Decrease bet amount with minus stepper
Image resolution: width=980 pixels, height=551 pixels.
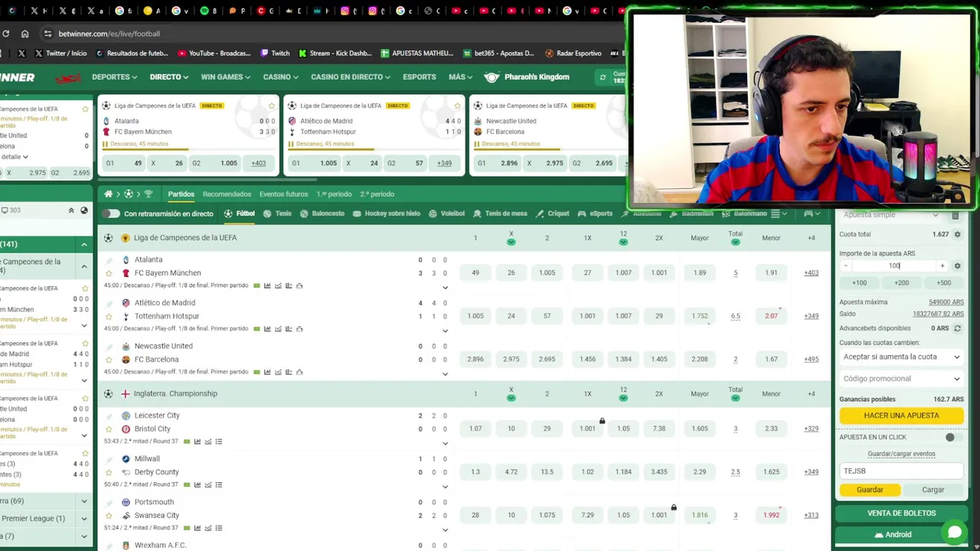[x=846, y=266]
